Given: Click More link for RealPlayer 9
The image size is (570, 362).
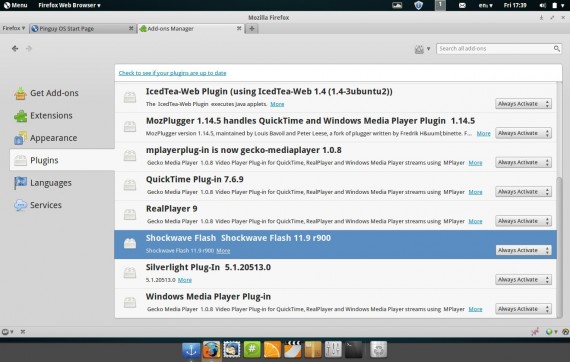Looking at the screenshot, I should coord(475,221).
